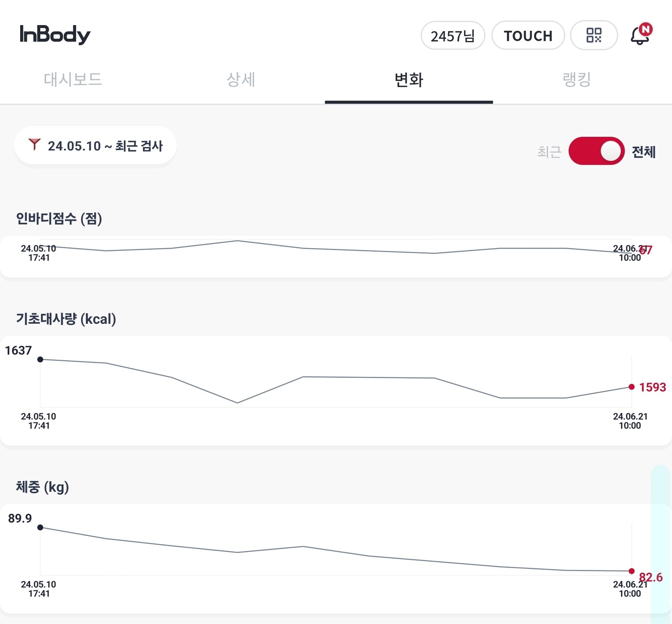Click the 1637 start point on 기초대사량 chart

click(x=40, y=359)
